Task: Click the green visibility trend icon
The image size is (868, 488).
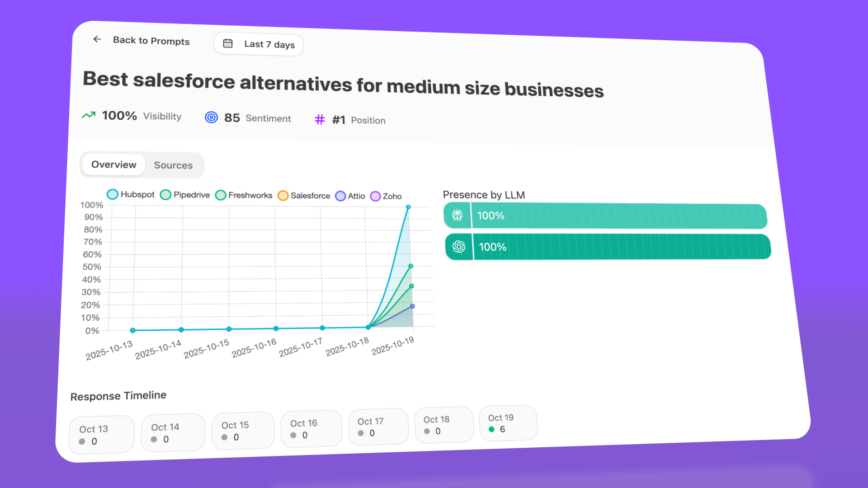Action: click(89, 115)
